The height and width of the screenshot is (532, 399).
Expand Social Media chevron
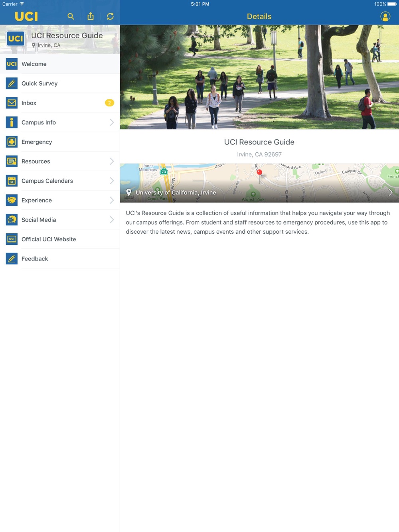(x=112, y=220)
